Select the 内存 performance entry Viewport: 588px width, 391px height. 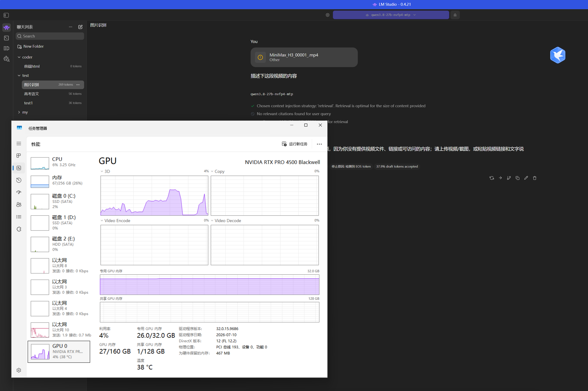click(x=59, y=181)
